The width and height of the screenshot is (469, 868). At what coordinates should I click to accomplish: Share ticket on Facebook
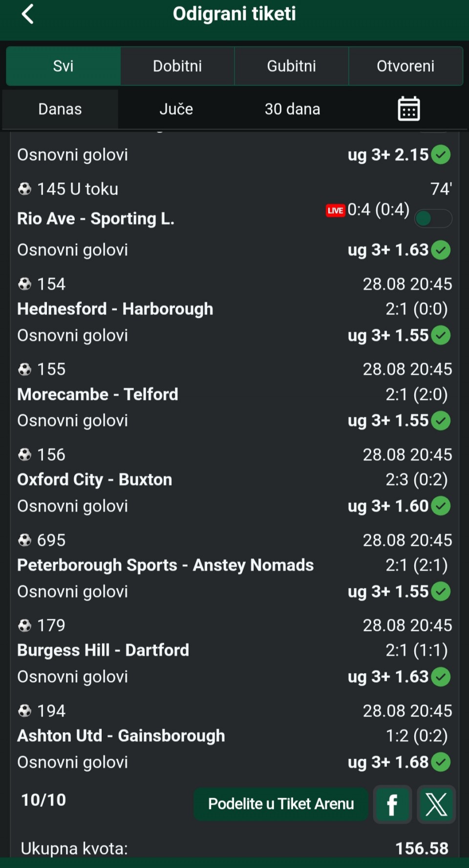coord(392,804)
